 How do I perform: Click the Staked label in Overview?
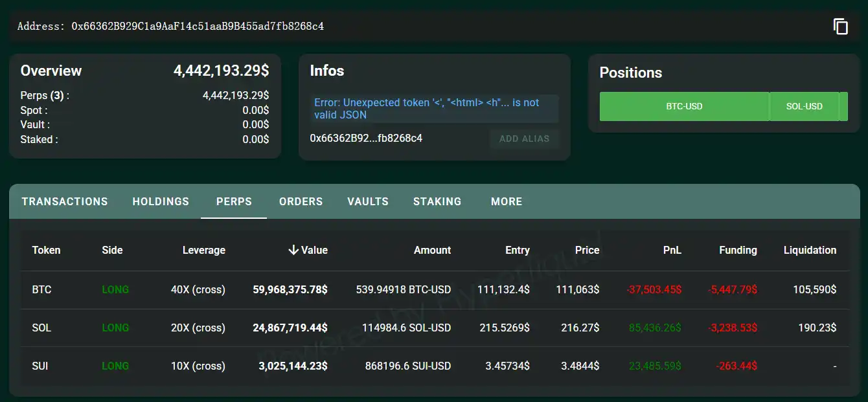(39, 139)
